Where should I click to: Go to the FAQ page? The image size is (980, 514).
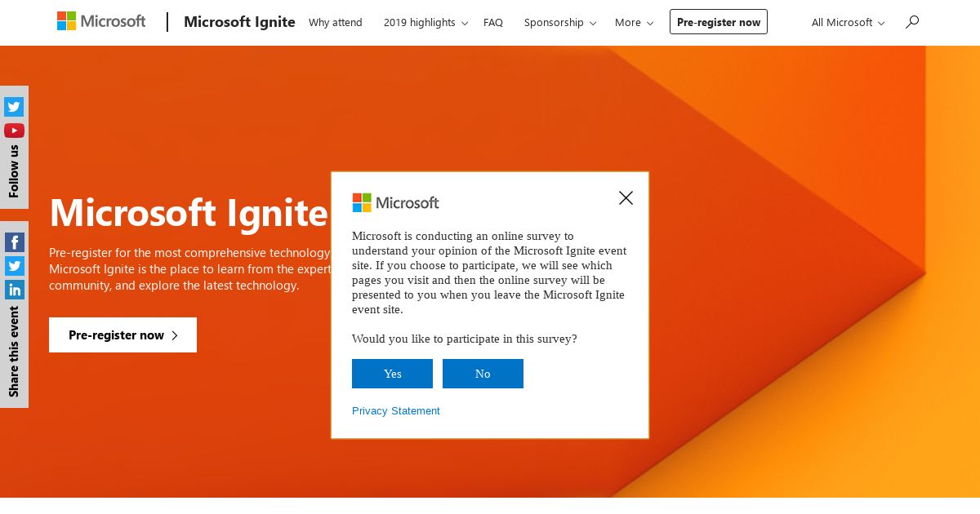(493, 23)
